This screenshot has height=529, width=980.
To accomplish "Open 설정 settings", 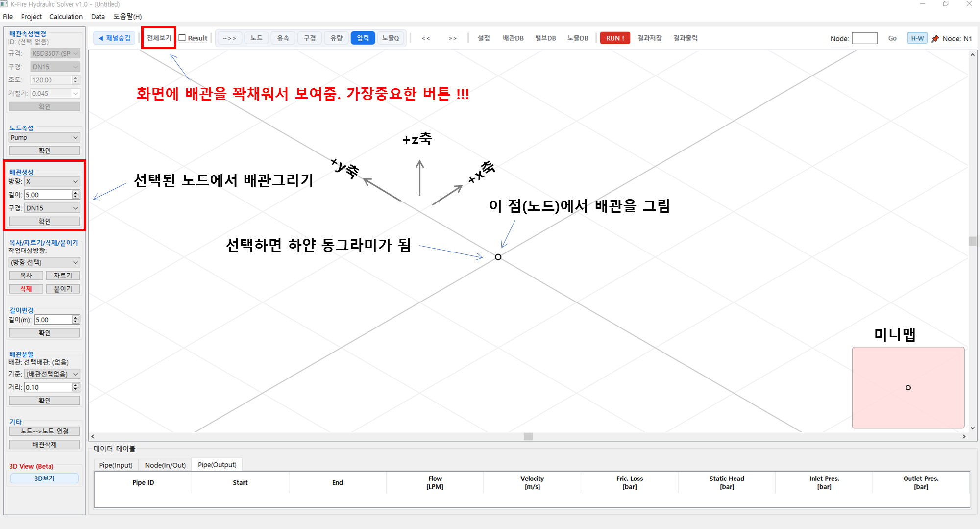I will click(484, 38).
